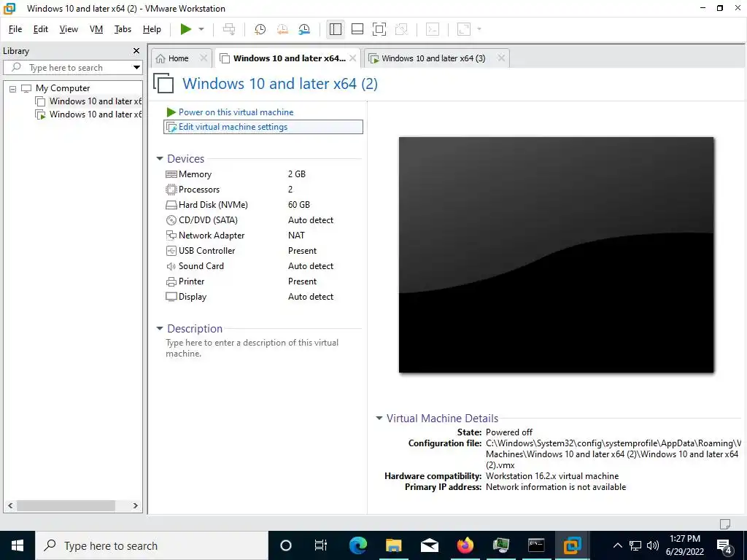
Task: Click the Windows taskbar search box
Action: click(152, 545)
